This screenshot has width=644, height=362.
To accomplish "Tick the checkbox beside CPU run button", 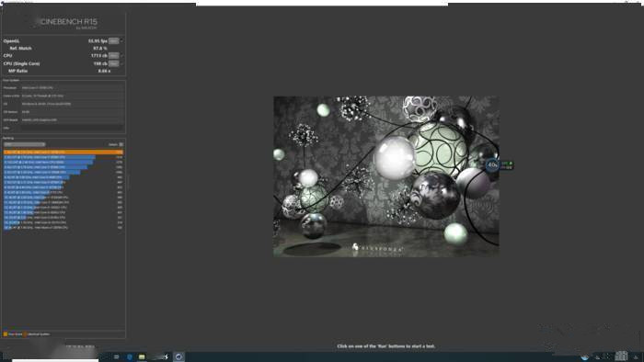I will (121, 55).
